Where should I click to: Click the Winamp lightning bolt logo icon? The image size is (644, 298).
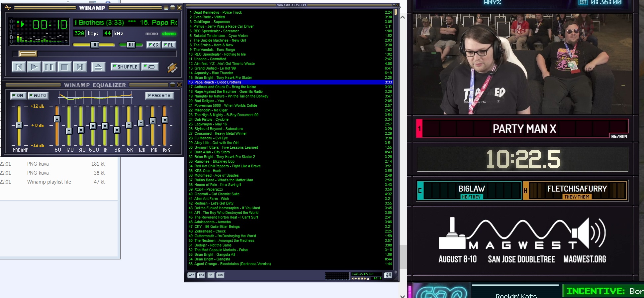pyautogui.click(x=172, y=68)
